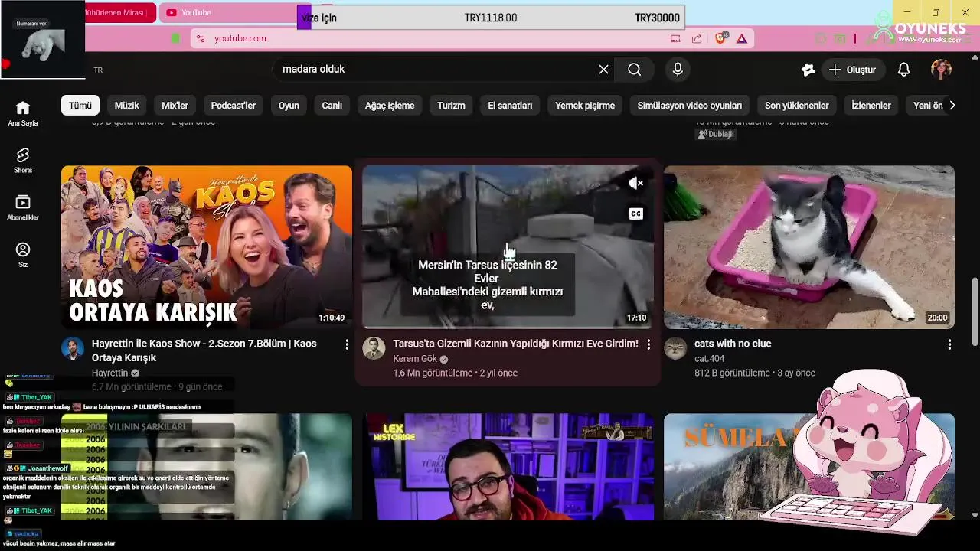
Task: Open 'cats with no clue' video title
Action: [733, 344]
